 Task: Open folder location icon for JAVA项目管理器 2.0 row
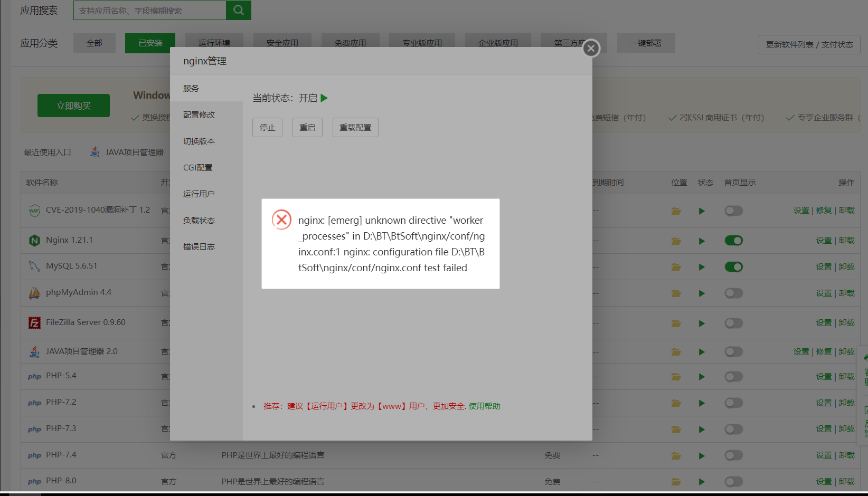676,352
